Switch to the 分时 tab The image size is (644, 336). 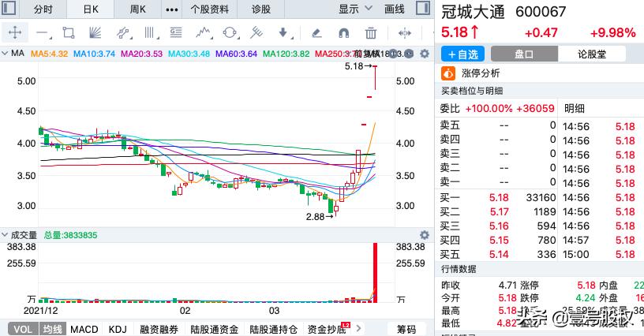pos(43,9)
